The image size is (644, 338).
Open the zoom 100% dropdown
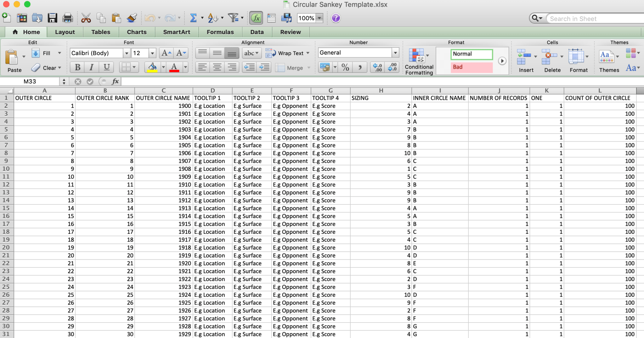(x=319, y=18)
